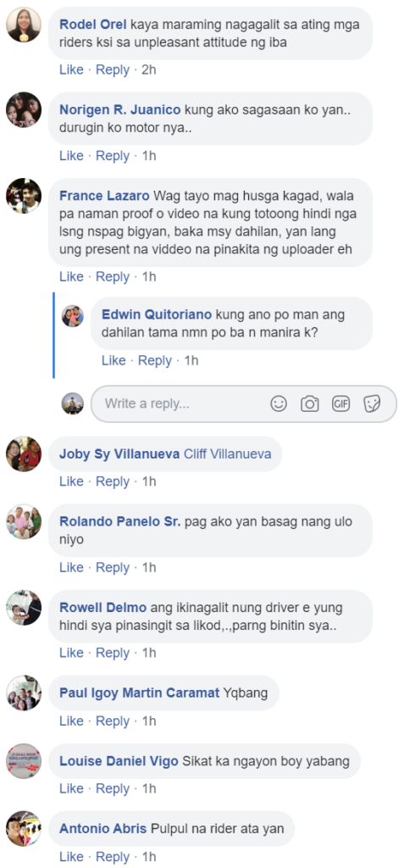Open Paul Igoy Martin Caramat's profile
Viewport: 404px width, 868px height.
140,693
